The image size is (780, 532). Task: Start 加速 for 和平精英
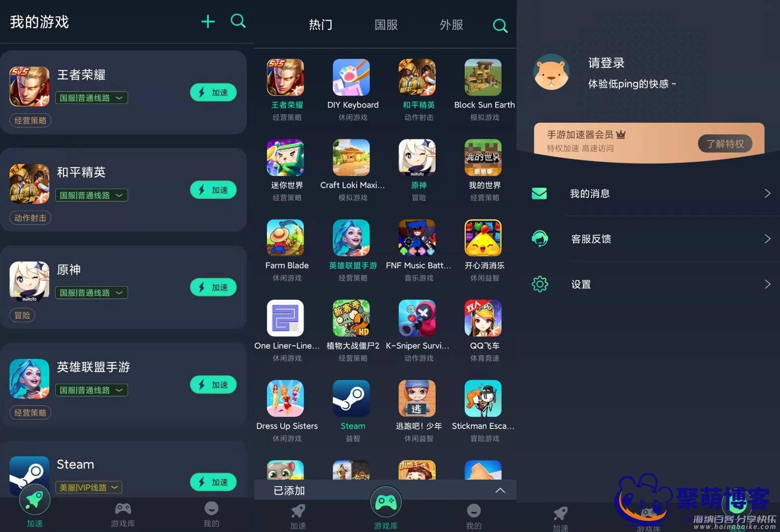click(x=213, y=190)
